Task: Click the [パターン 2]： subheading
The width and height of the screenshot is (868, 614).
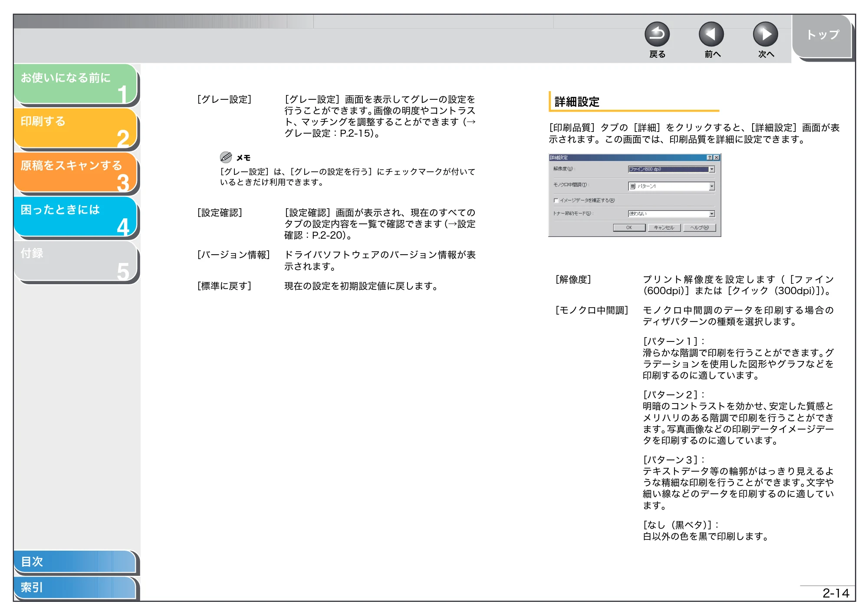Action: pyautogui.click(x=674, y=395)
